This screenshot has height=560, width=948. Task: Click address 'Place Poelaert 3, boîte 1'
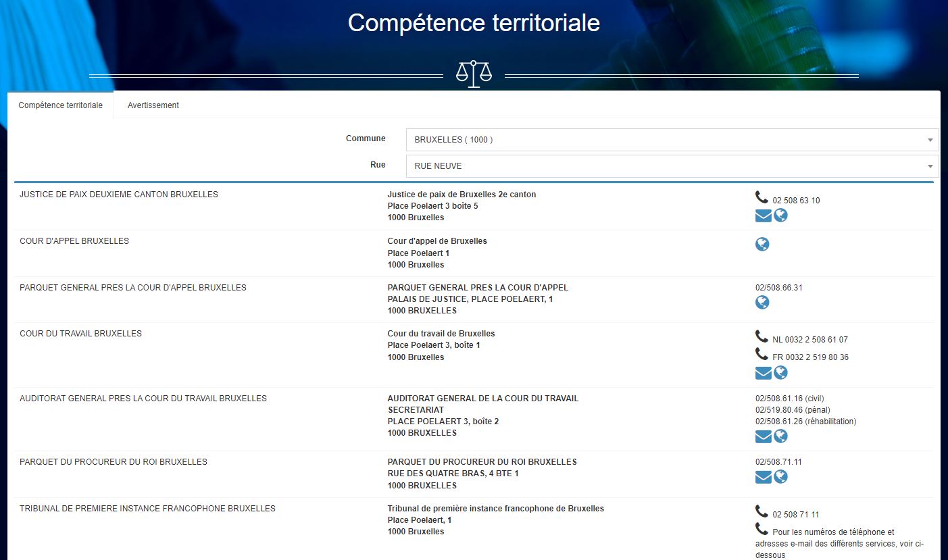[434, 345]
